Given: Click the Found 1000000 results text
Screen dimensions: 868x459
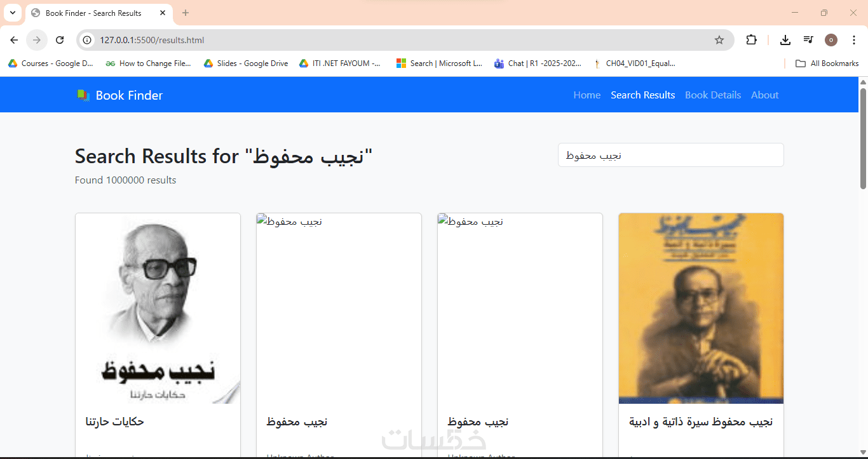Looking at the screenshot, I should pos(125,180).
